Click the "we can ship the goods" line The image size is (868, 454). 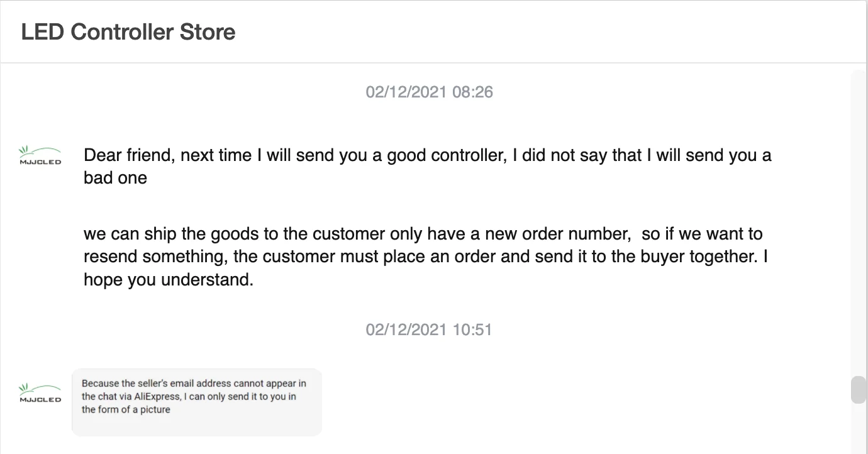(x=423, y=235)
